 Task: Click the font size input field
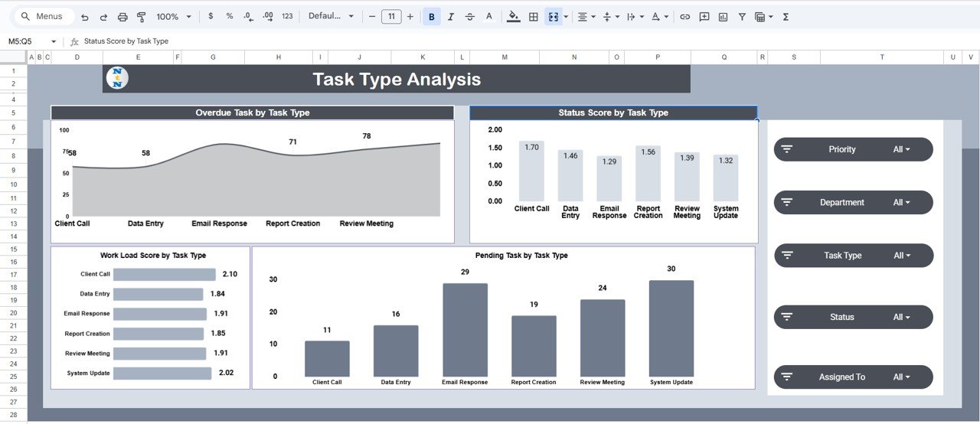[391, 17]
